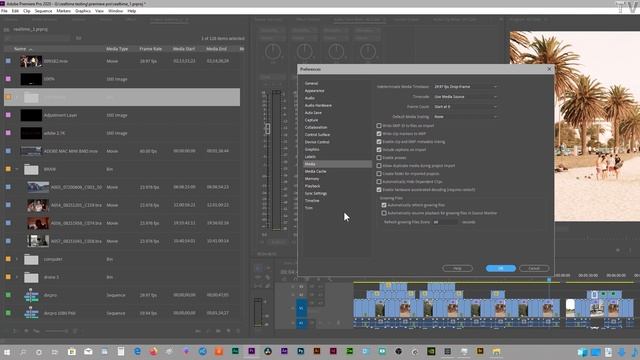The image size is (640, 360).
Task: Click the timeline playhead marker
Action: 549,280
